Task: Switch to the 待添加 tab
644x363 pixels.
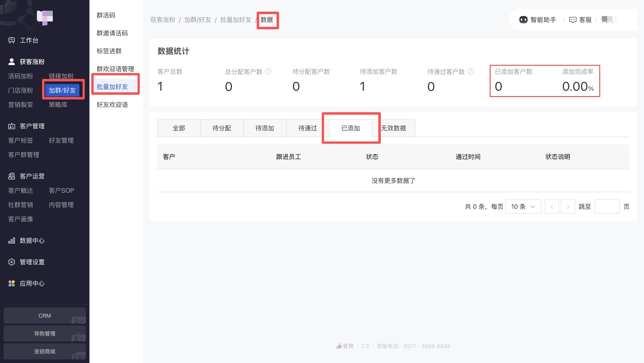Action: coord(265,128)
